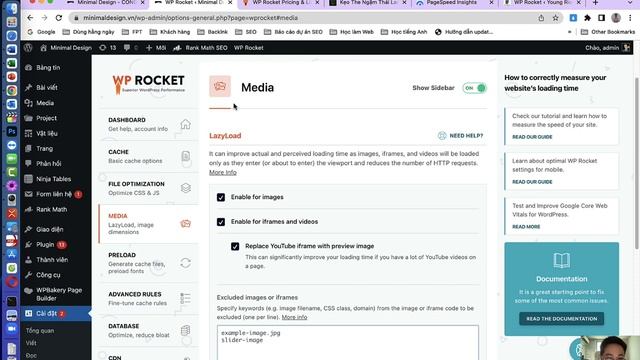Switch to WP Rocket Pricing tab
Screen dimensions: 640x360
click(281, 3)
